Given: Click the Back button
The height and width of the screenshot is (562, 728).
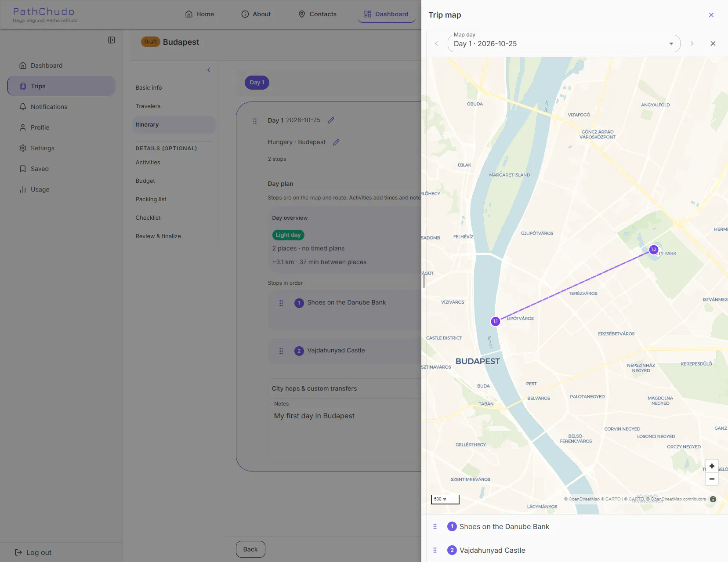Looking at the screenshot, I should [x=250, y=549].
